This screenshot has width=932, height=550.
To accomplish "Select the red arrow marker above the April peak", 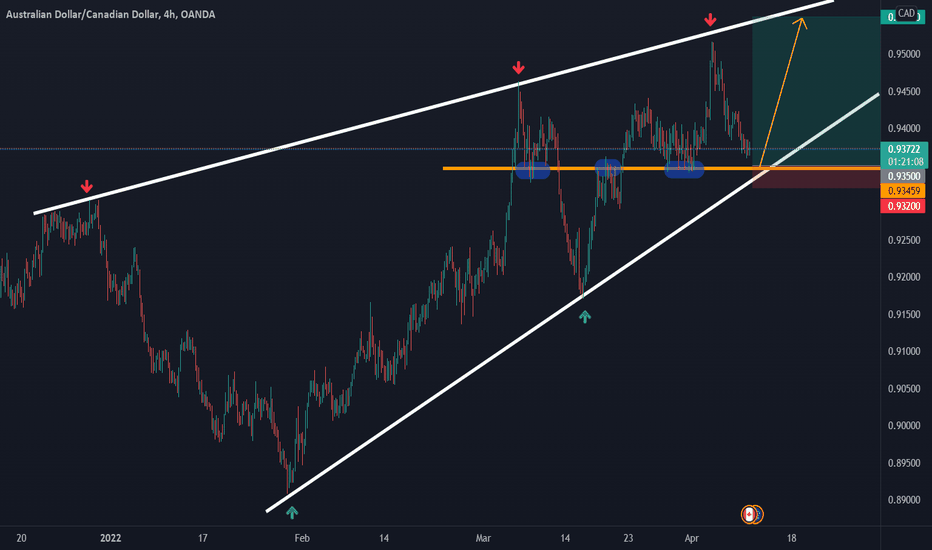I will [x=710, y=20].
